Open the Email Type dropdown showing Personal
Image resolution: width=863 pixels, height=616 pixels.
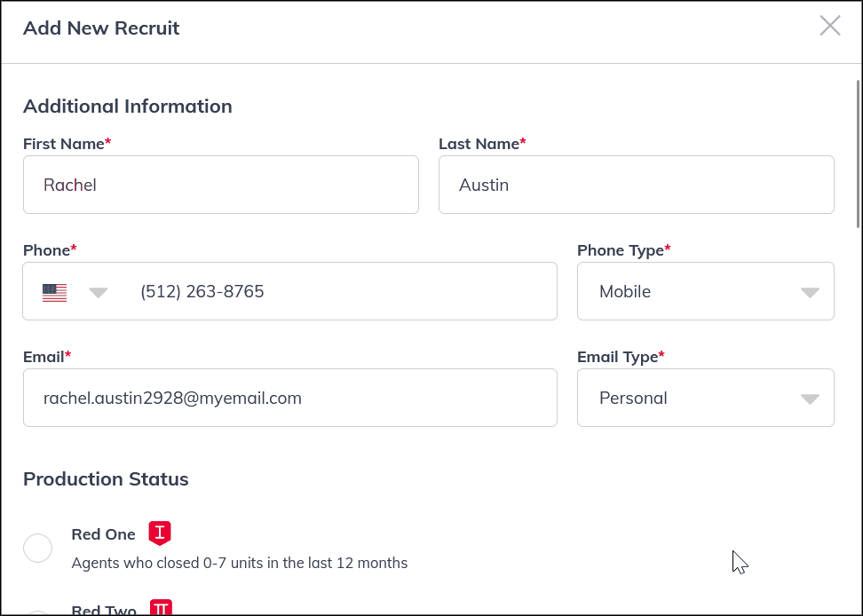(705, 398)
